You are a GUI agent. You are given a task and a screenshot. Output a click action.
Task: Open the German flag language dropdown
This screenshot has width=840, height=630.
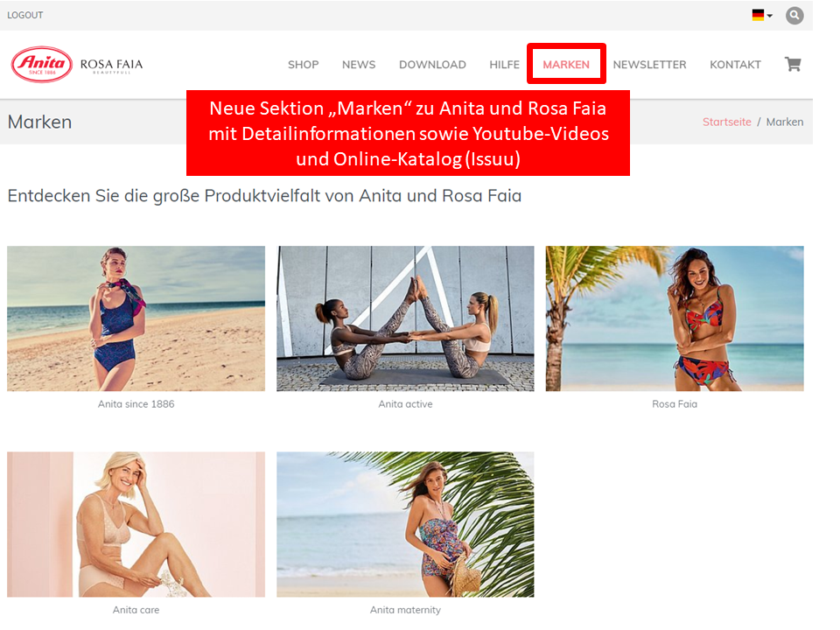click(762, 15)
